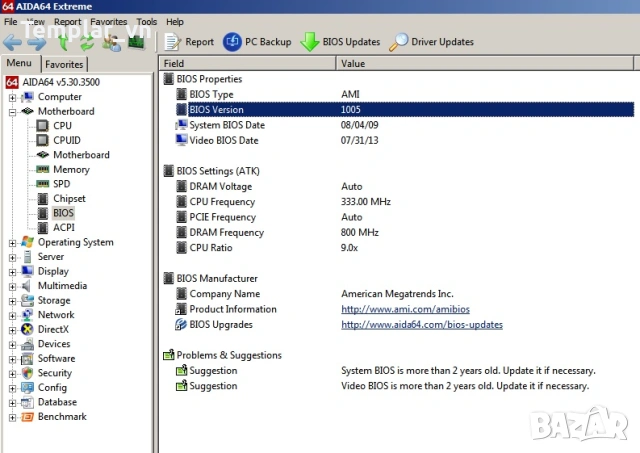Screen dimensions: 640x453
Task: Expand the Multimedia tree node
Action: [x=13, y=286]
